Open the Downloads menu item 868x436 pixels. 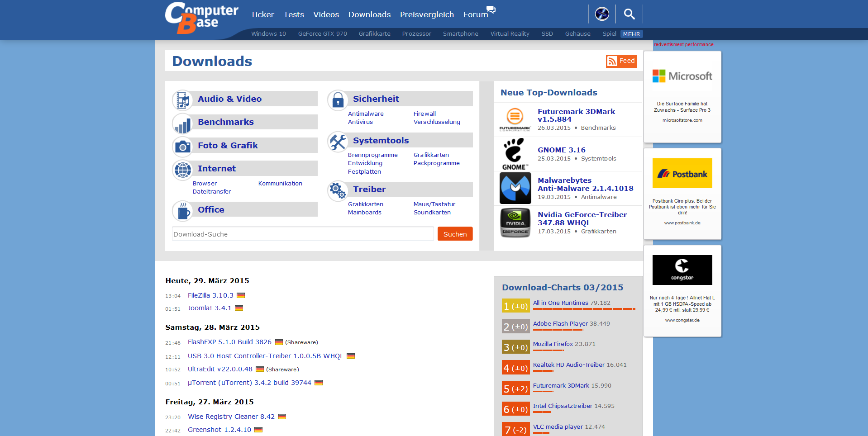(370, 14)
